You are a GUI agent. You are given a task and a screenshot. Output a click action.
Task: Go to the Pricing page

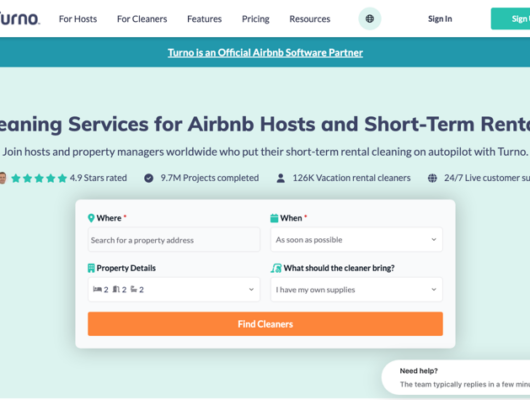[x=256, y=19]
